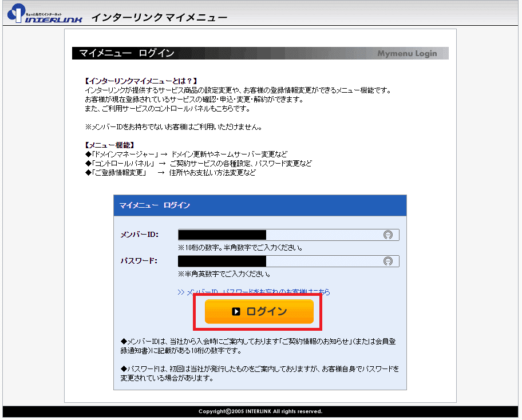This screenshot has height=420, width=522.
Task: Click the ◆パスワードは、初回は explanatory note
Action: pyautogui.click(x=260, y=374)
